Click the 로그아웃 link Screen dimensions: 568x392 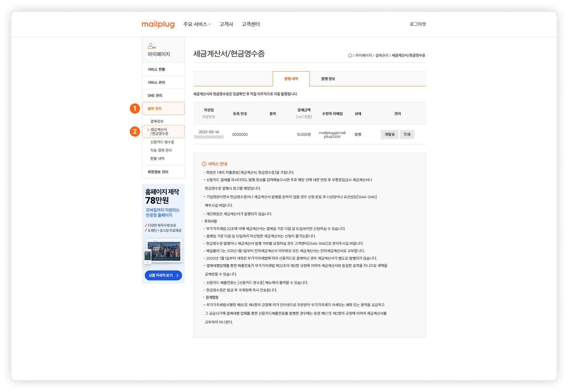tap(418, 24)
